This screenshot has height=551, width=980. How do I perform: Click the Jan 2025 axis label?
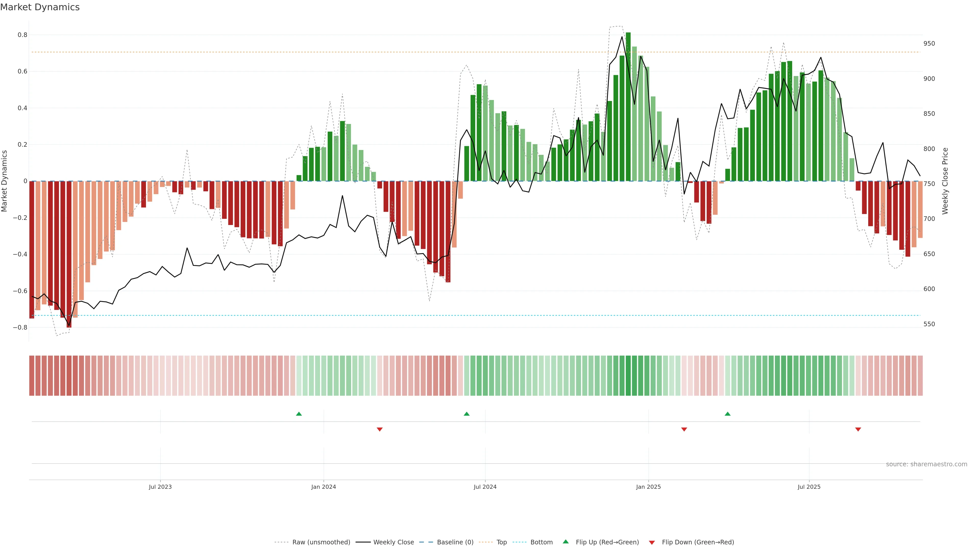click(648, 487)
